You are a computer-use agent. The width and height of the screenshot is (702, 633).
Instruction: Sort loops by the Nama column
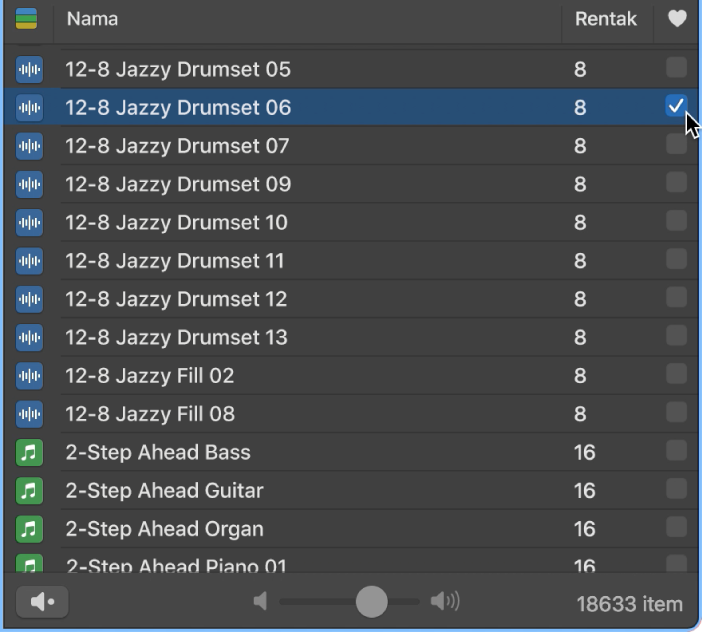point(300,19)
